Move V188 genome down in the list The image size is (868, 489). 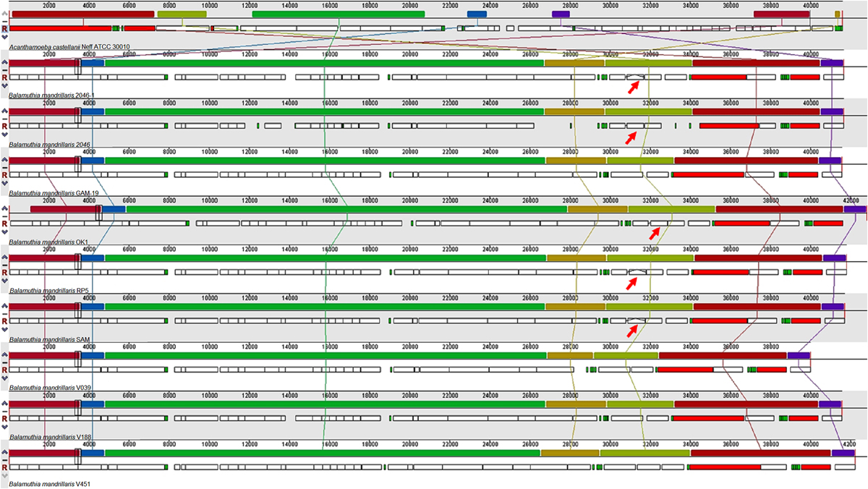pos(4,428)
